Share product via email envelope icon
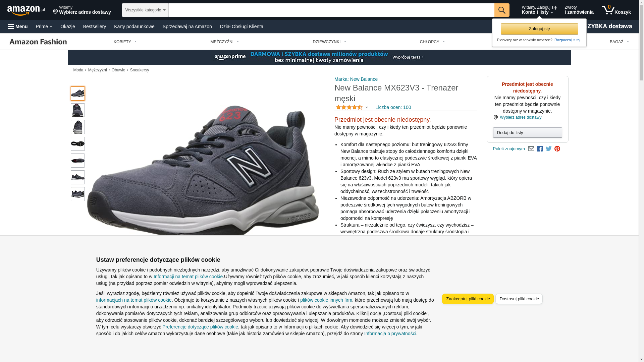Image resolution: width=644 pixels, height=362 pixels. pos(531,149)
